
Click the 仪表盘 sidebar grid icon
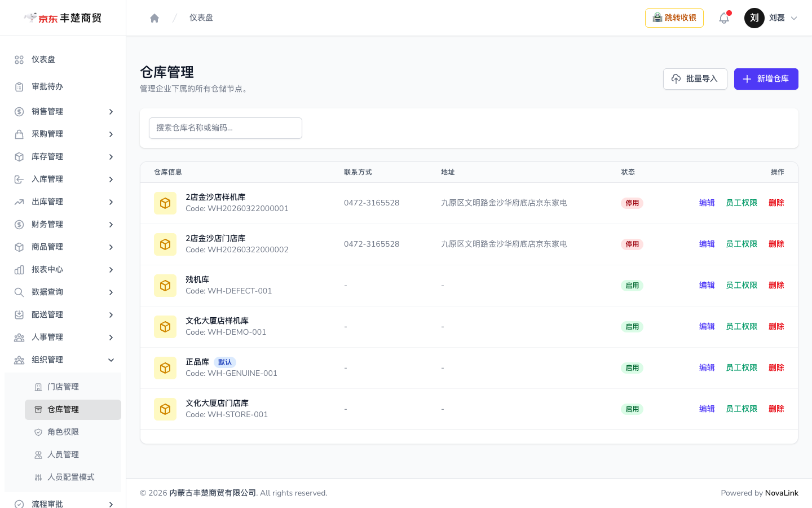pos(19,60)
